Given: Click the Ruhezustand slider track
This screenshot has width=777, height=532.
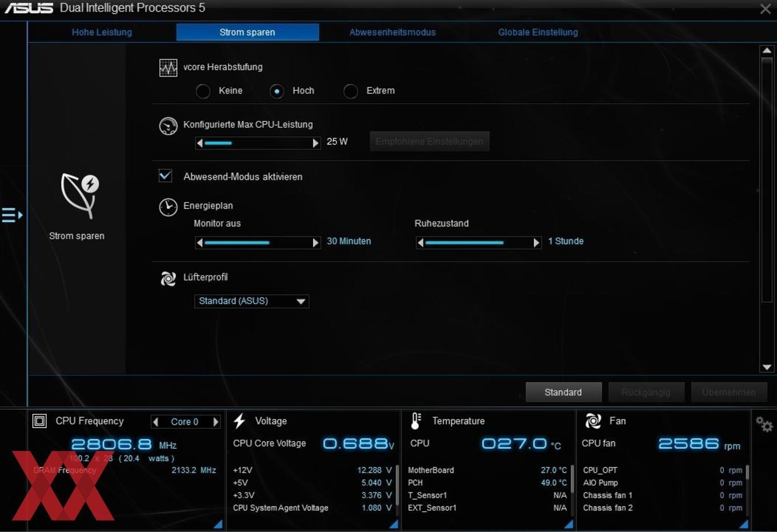Looking at the screenshot, I should [x=478, y=243].
